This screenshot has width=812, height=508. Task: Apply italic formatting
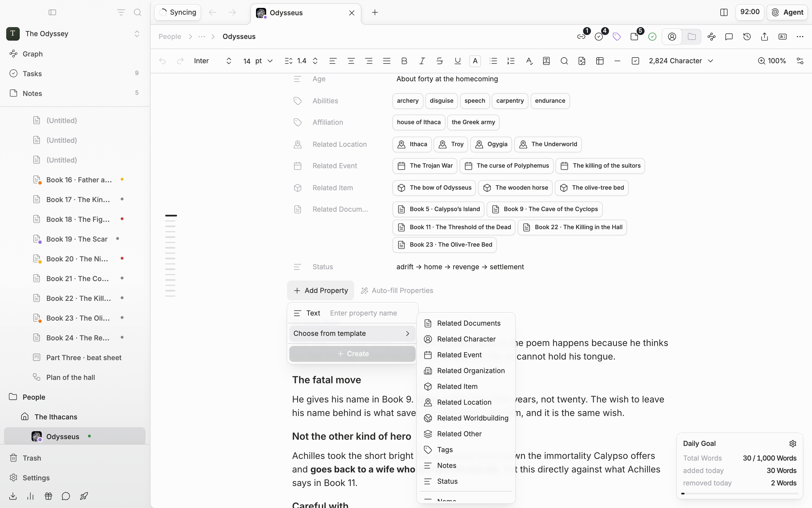click(422, 61)
